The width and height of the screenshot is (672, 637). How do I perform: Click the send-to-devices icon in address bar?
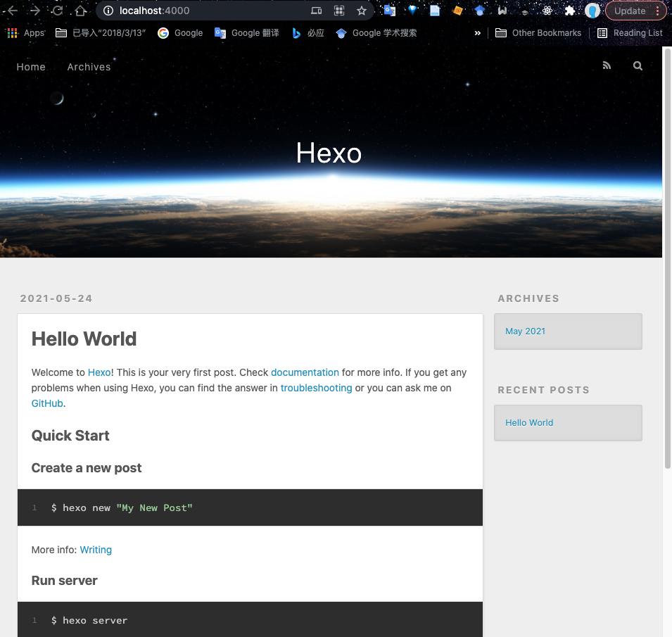point(316,11)
